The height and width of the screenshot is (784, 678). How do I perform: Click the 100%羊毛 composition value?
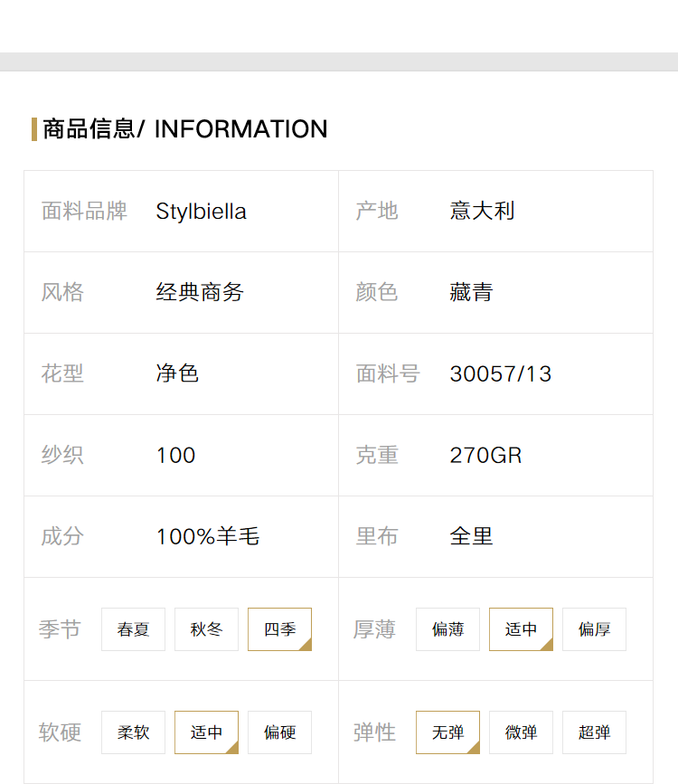pyautogui.click(x=208, y=536)
